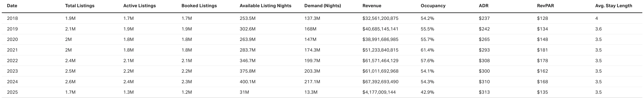Click available nights value 302.6M
The image size is (644, 98).
point(247,29)
